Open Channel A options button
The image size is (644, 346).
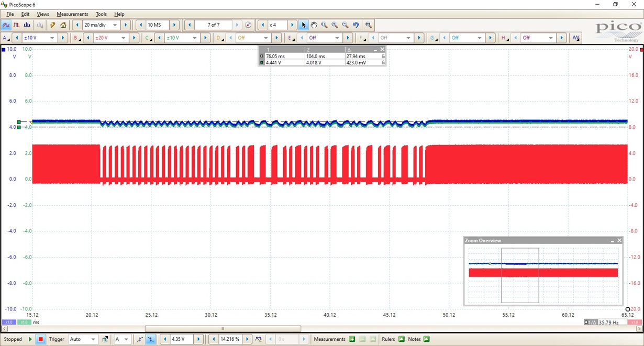tap(6, 38)
